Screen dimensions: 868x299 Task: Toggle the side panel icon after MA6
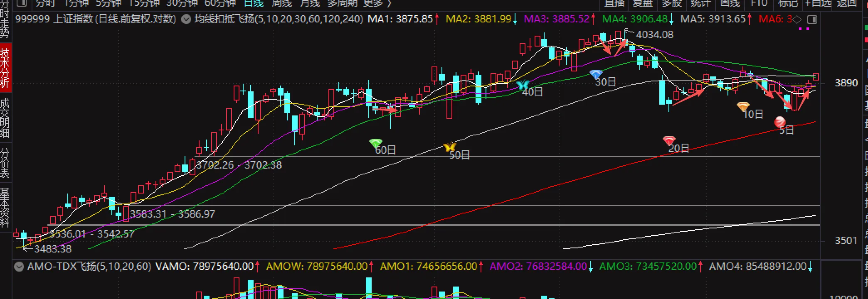click(x=812, y=20)
